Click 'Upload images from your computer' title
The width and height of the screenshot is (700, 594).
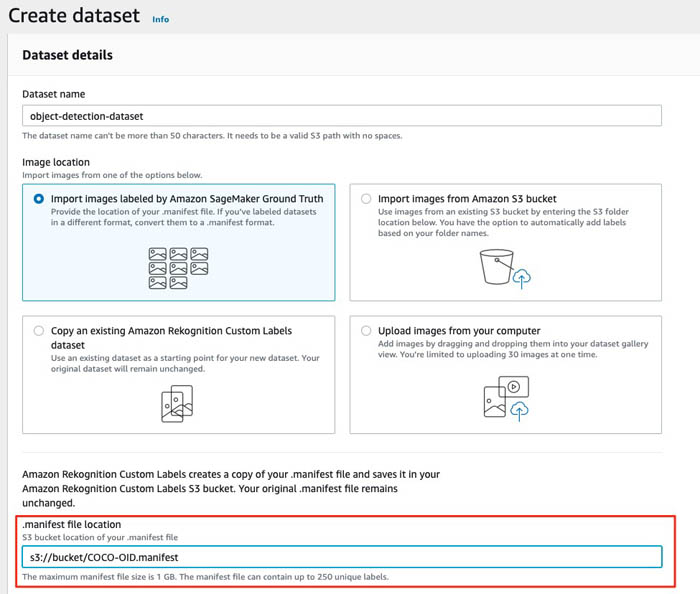point(459,331)
